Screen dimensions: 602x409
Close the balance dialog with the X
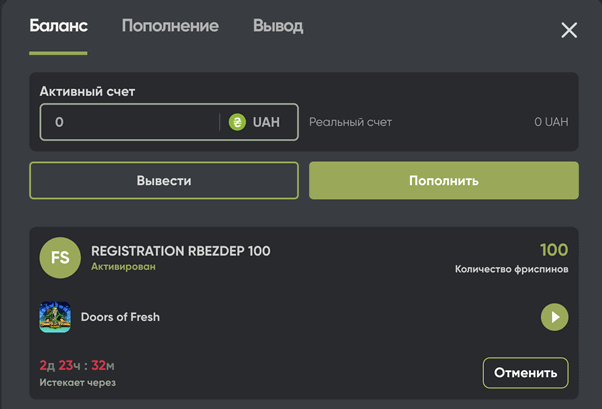click(x=569, y=30)
